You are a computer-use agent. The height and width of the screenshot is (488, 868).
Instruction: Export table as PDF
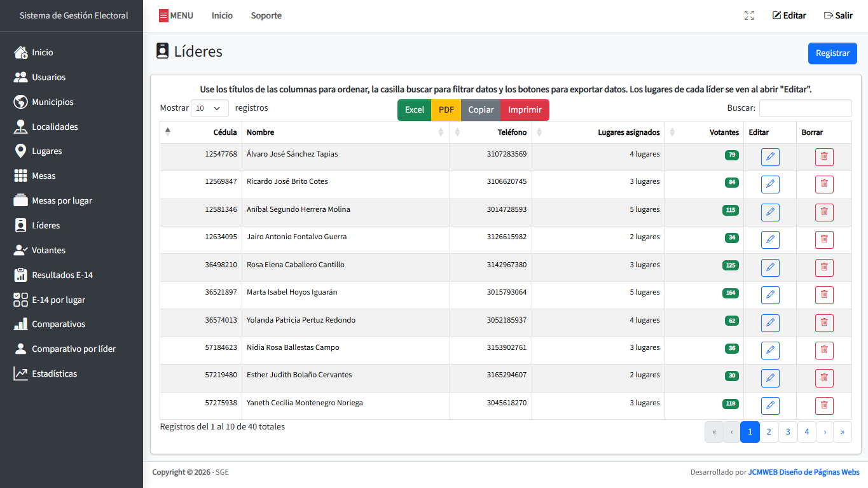(446, 109)
